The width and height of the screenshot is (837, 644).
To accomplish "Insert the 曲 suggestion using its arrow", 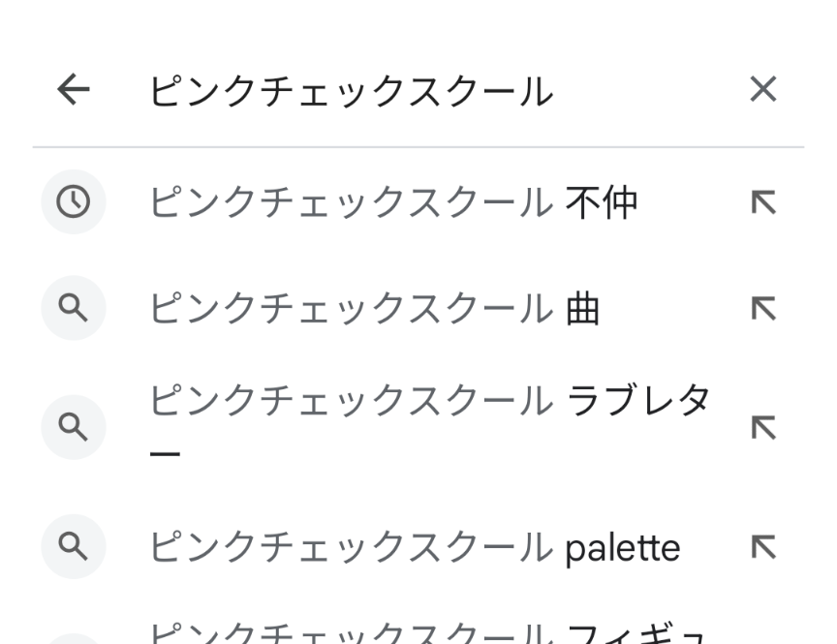I will coord(763,308).
